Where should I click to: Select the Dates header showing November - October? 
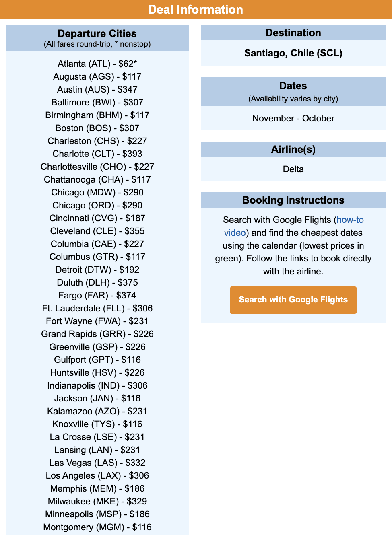click(293, 86)
